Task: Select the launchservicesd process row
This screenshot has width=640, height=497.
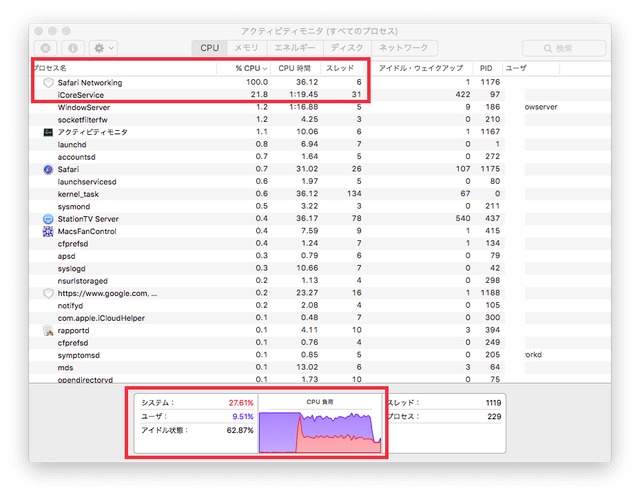Action: [320, 182]
